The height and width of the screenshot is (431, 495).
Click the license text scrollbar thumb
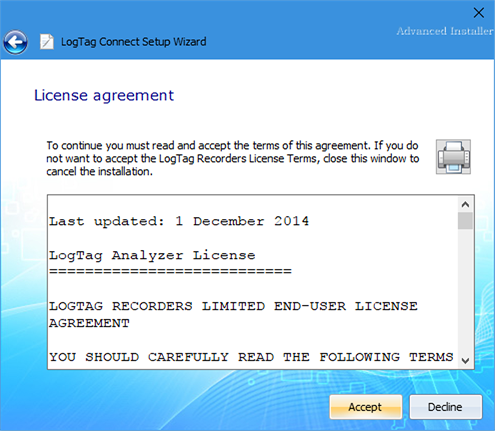coord(465,221)
